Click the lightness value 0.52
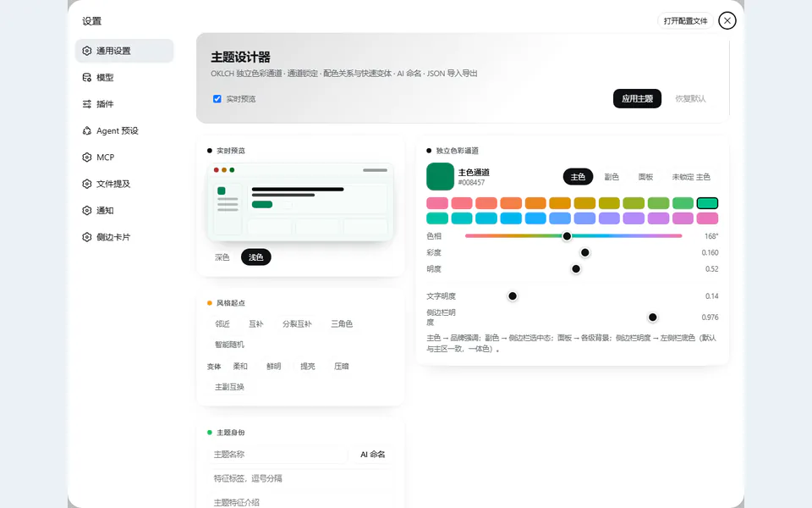 click(711, 269)
